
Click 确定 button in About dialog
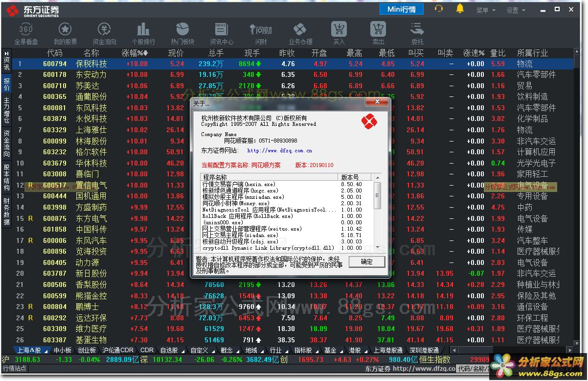pos(366,262)
